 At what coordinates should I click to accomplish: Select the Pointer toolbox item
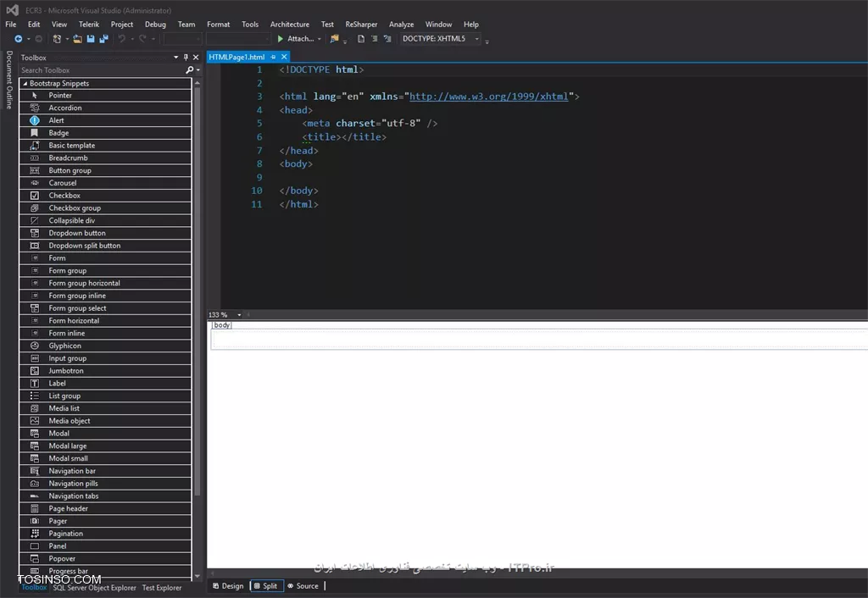(105, 95)
